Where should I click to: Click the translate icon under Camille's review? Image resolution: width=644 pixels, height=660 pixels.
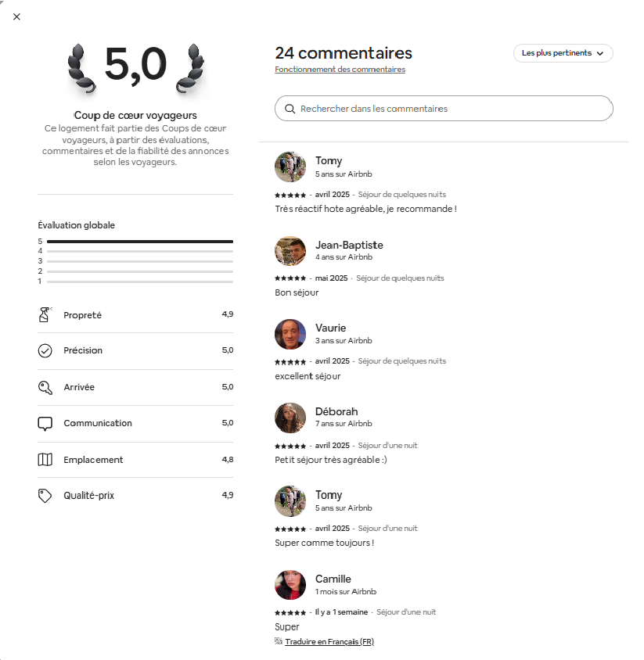[x=279, y=641]
